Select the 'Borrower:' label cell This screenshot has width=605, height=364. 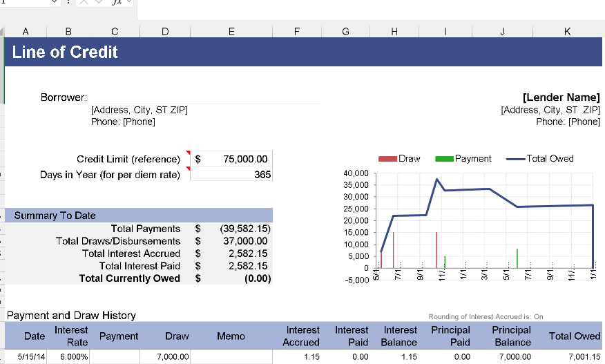64,97
